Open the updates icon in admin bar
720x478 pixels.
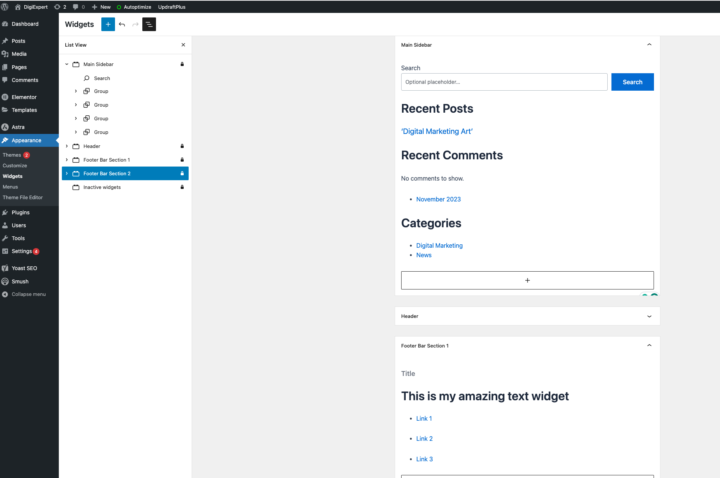tap(59, 6)
